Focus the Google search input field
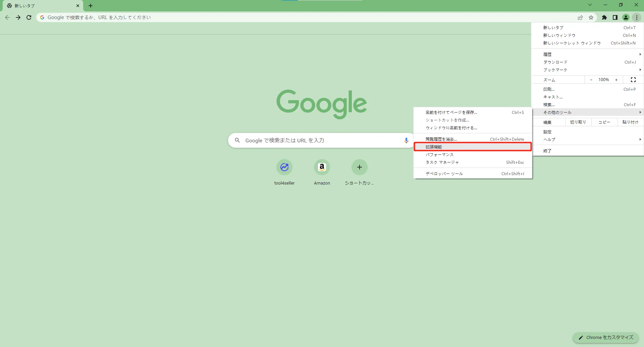Screen dimensions: 644x347 click(x=321, y=140)
